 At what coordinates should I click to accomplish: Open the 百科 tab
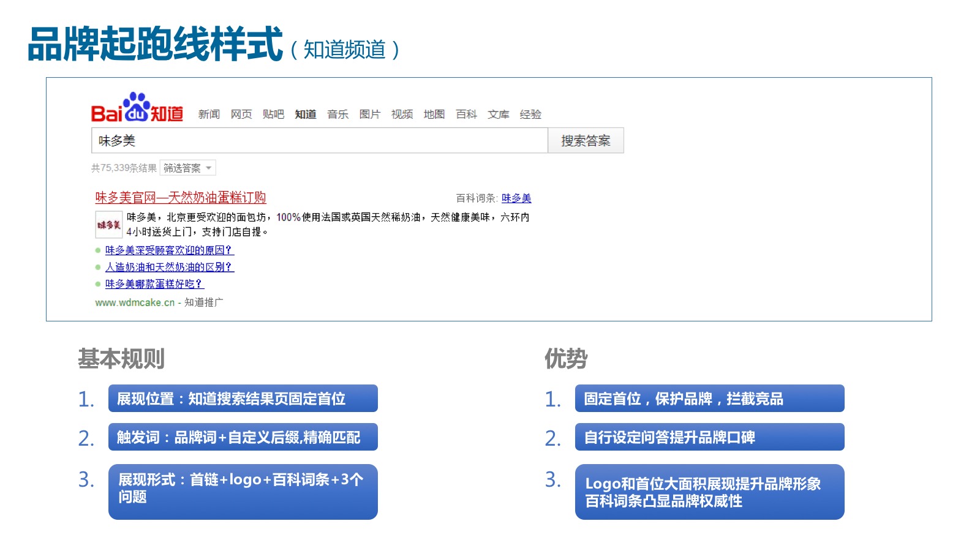click(466, 114)
